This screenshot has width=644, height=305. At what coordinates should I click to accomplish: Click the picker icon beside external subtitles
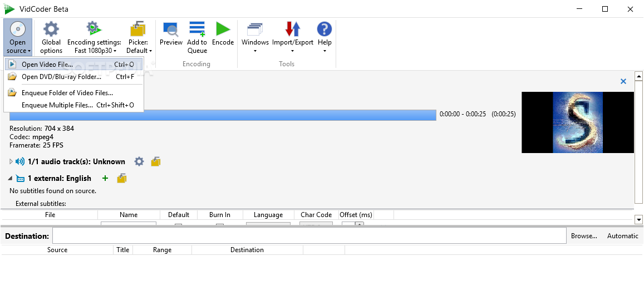121,178
